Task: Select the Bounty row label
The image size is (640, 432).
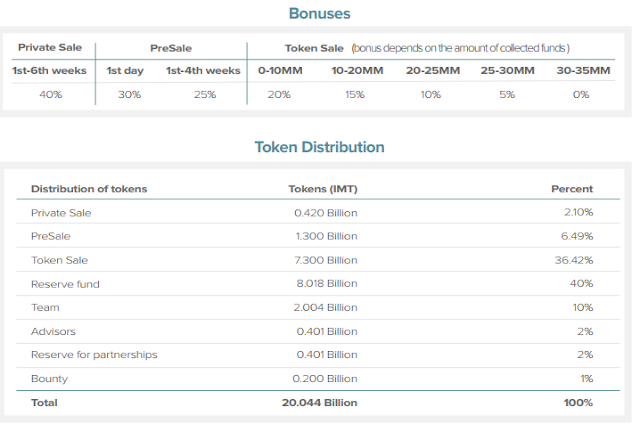Action: [49, 379]
